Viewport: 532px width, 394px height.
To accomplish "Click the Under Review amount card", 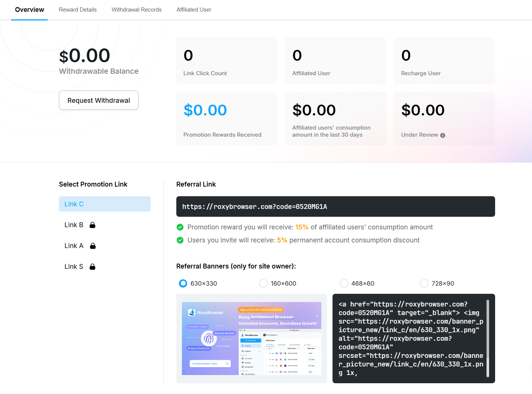I will [x=444, y=118].
